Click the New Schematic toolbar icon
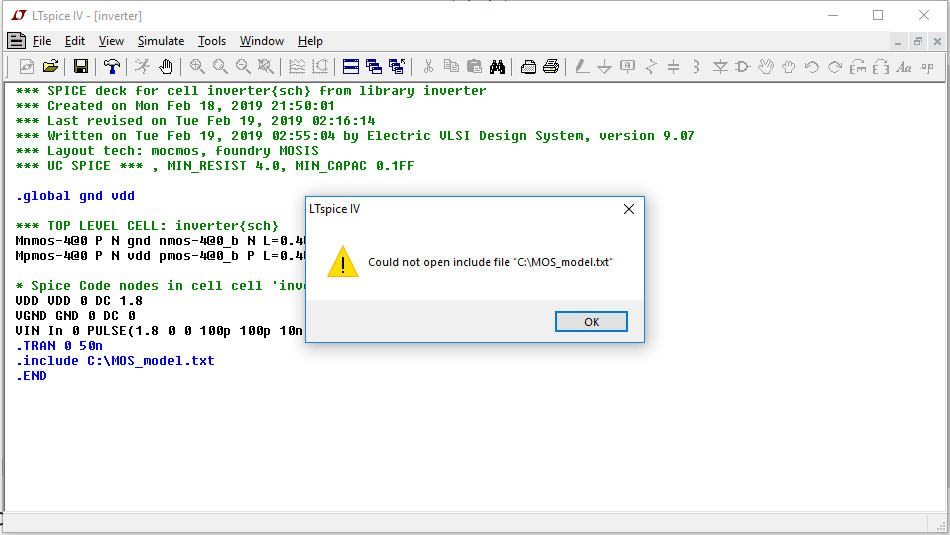Image resolution: width=950 pixels, height=535 pixels. pyautogui.click(x=27, y=67)
